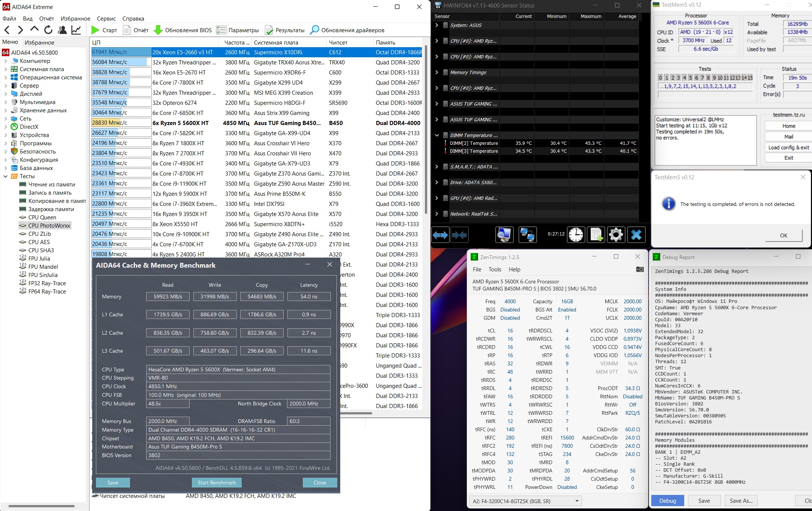The height and width of the screenshot is (511, 812).
Task: Click HWiNFO blue X close sensors icon
Action: pyautogui.click(x=636, y=235)
